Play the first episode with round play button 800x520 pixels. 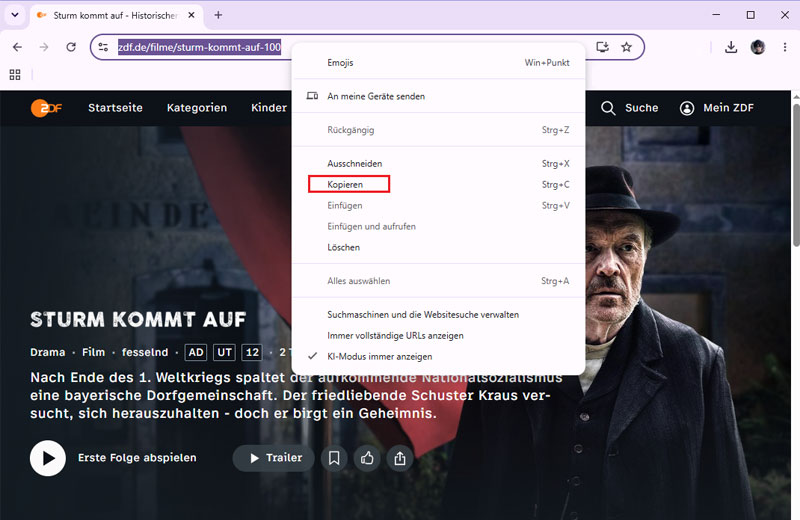(48, 458)
